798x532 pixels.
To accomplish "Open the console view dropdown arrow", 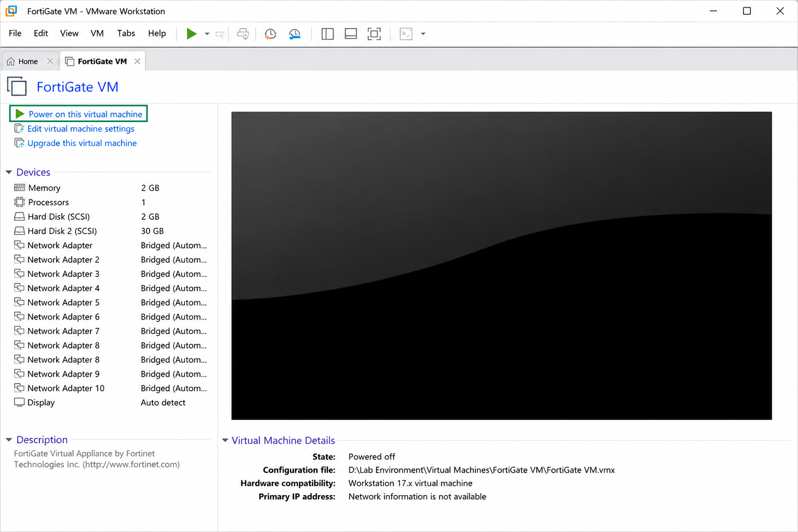I will click(x=423, y=34).
